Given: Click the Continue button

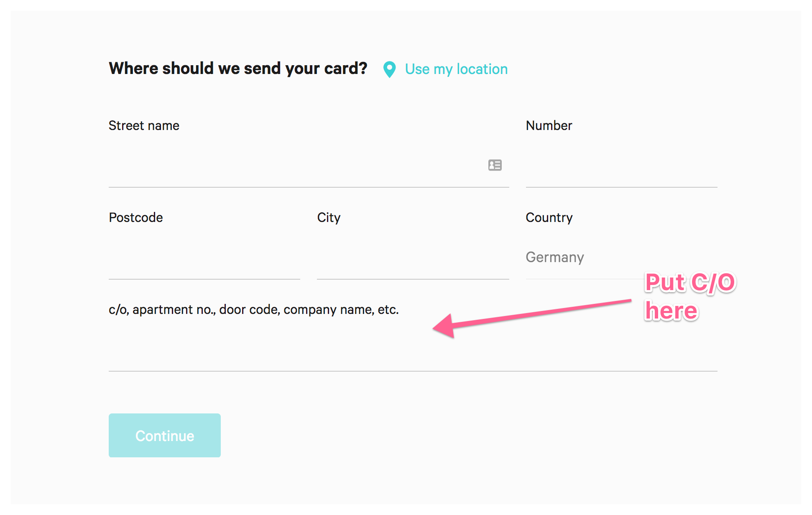Looking at the screenshot, I should 165,435.
